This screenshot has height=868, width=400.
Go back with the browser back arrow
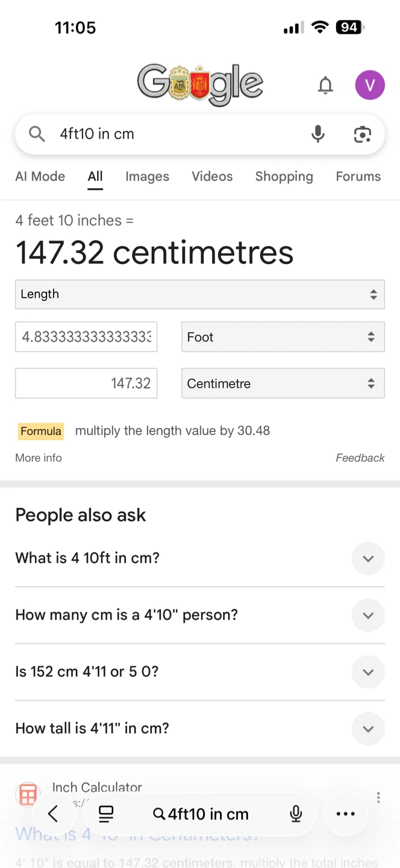coord(53,814)
